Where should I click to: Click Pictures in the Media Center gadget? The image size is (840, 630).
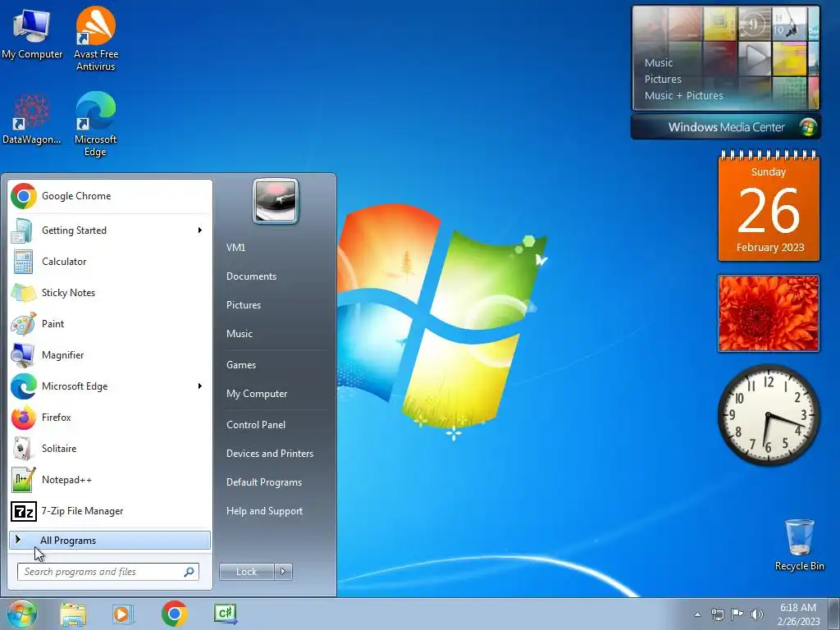click(x=663, y=80)
